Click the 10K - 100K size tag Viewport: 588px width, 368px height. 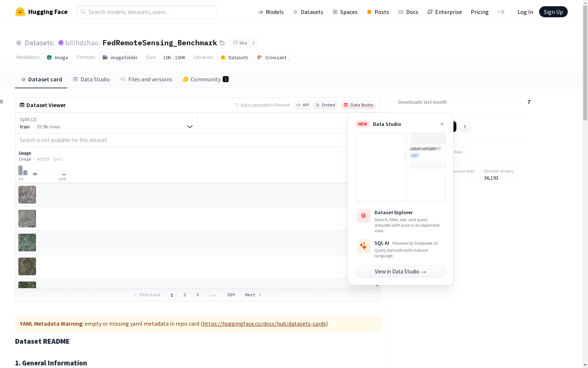[x=174, y=57]
